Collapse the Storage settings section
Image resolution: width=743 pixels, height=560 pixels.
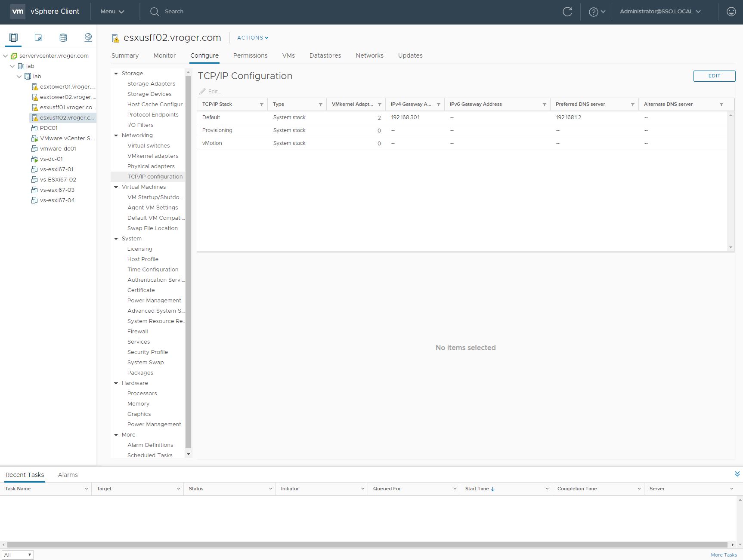pos(116,74)
